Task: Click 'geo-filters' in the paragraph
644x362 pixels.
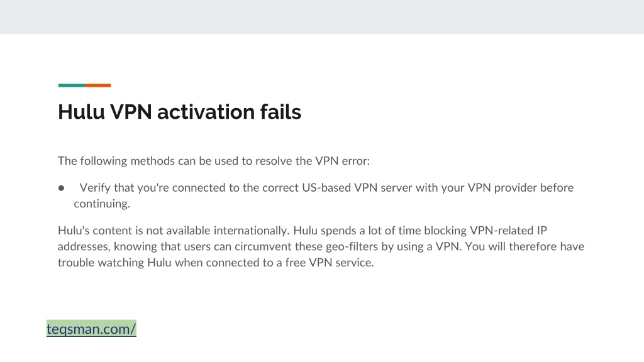Action: pyautogui.click(x=352, y=246)
